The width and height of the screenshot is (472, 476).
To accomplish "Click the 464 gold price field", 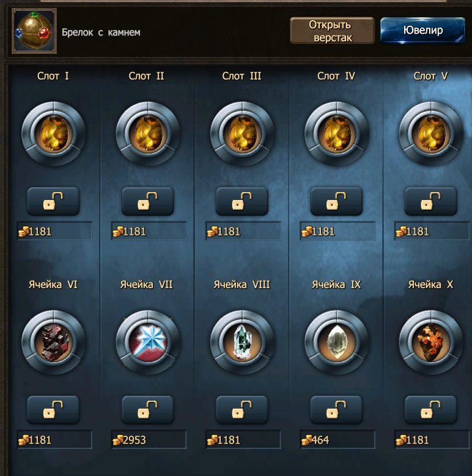I will tap(337, 439).
